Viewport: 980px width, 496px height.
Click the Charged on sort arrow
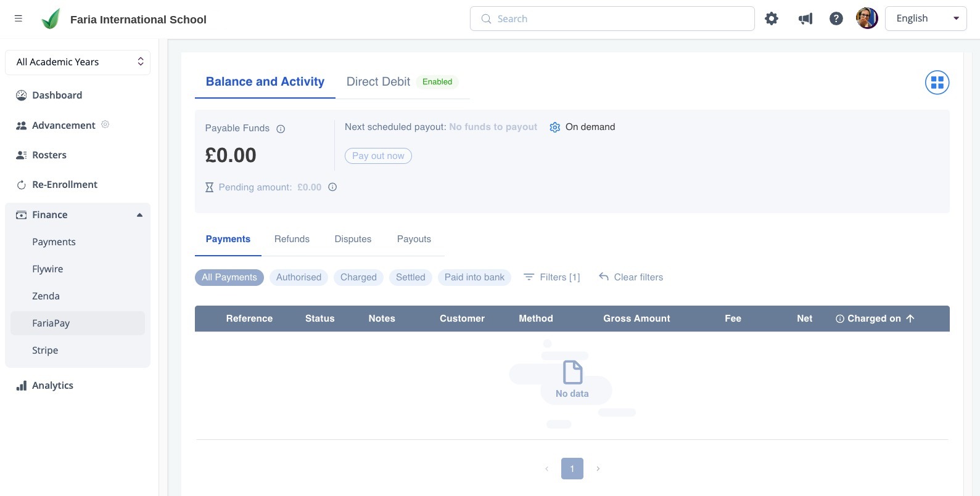(x=910, y=319)
